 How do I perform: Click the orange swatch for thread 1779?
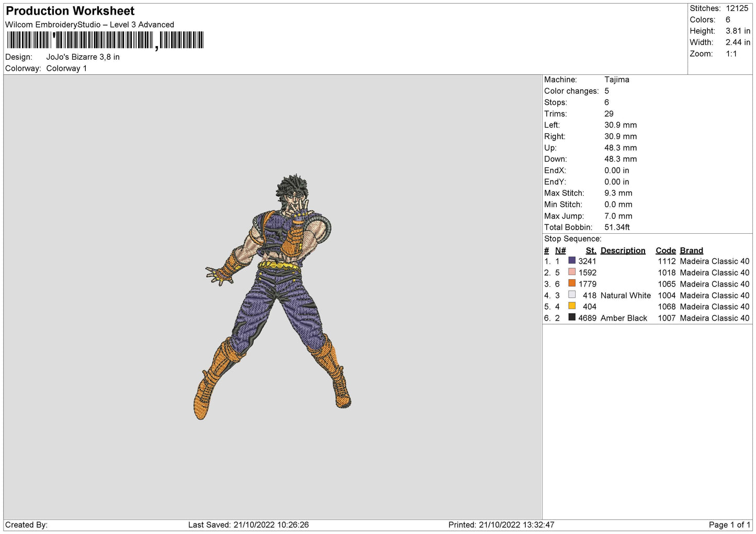click(x=572, y=283)
